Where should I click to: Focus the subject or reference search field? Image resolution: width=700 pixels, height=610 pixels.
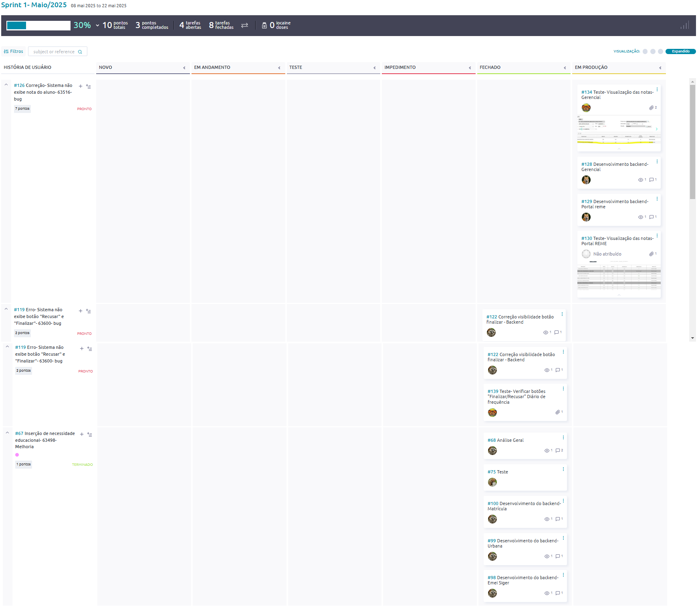(54, 52)
